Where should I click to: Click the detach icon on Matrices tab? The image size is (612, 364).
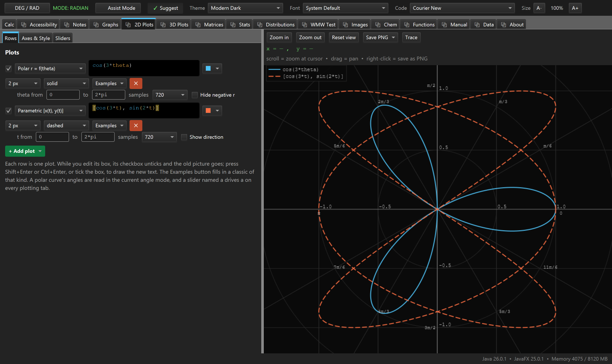(x=198, y=25)
